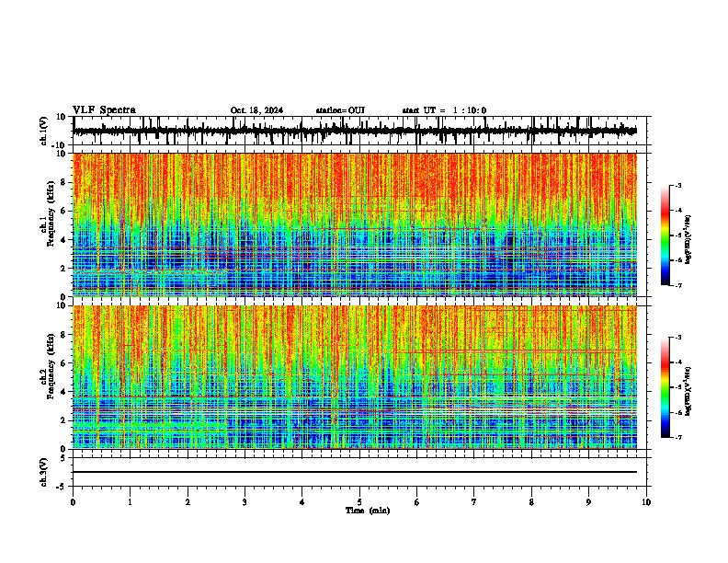Screen dimensions: 728x563
Task: Click time axis tick label "1"
Action: [x=130, y=502]
